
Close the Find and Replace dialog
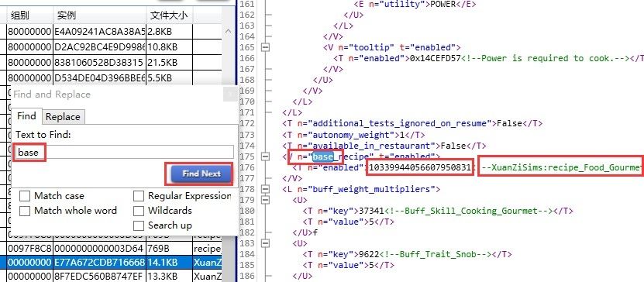click(x=230, y=94)
